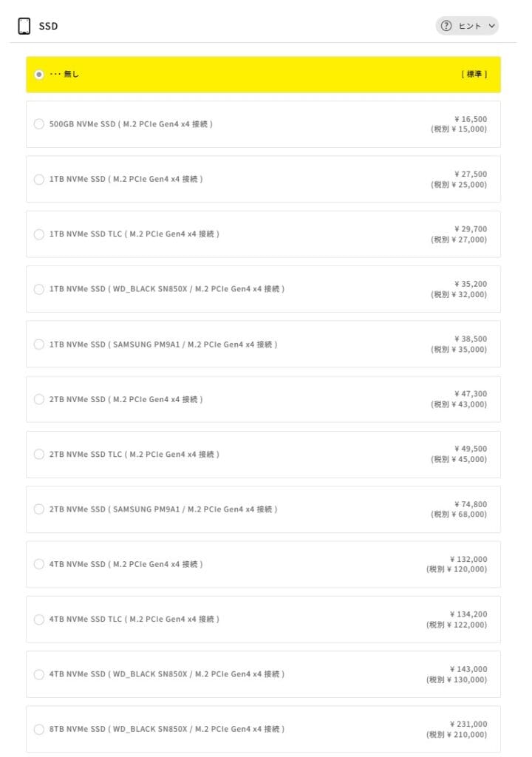Pick 2TB SAMSUNG PM9A1 SSD radio
The image size is (532, 757).
[x=39, y=509]
